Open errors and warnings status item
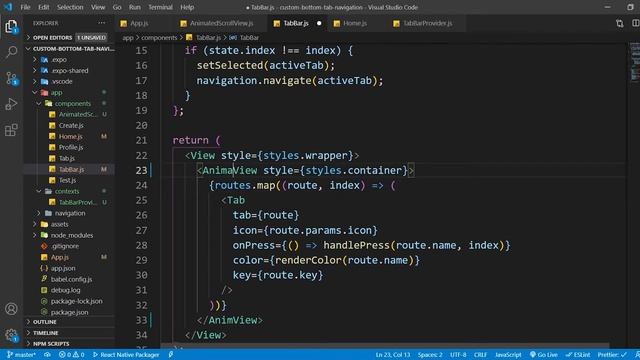640x360 pixels. pos(71,355)
